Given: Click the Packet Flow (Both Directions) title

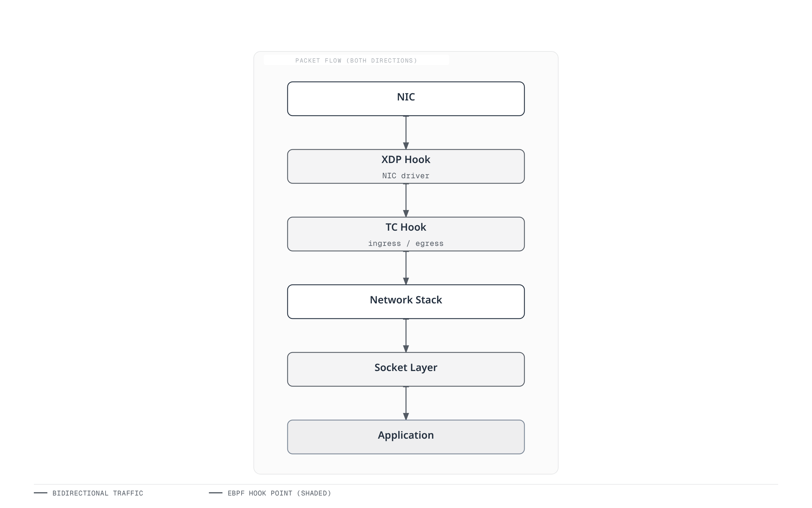Looking at the screenshot, I should click(x=356, y=61).
